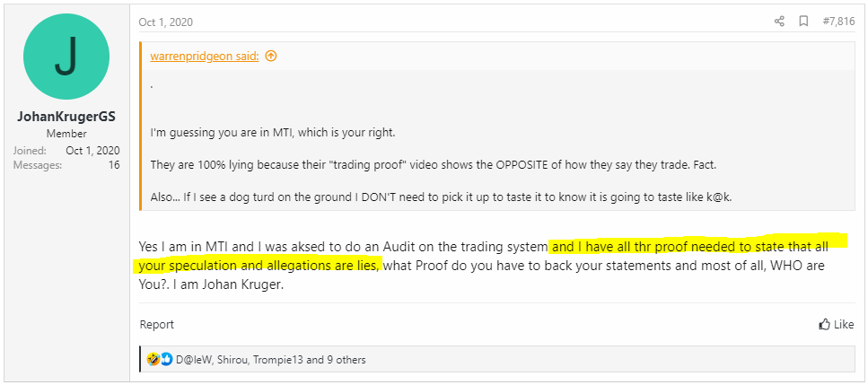Image resolution: width=868 pixels, height=385 pixels.
Task: Open post number #7,816 permalink
Action: [x=839, y=22]
